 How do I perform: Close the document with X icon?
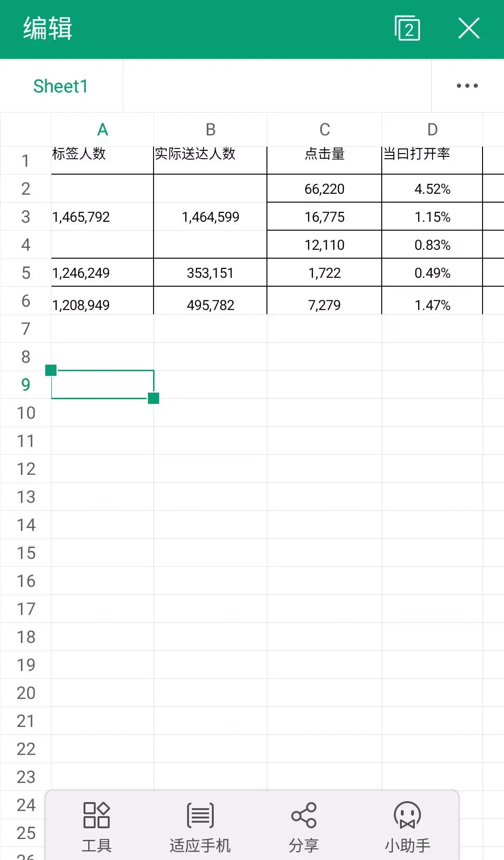tap(469, 28)
